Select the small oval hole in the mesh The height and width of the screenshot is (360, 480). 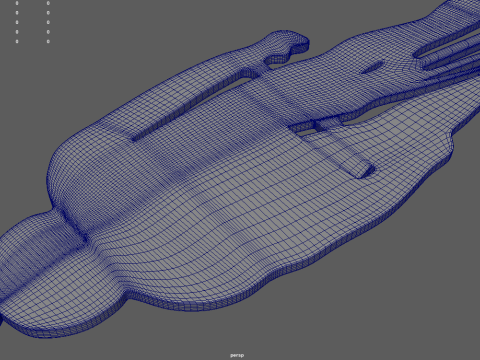tap(372, 67)
